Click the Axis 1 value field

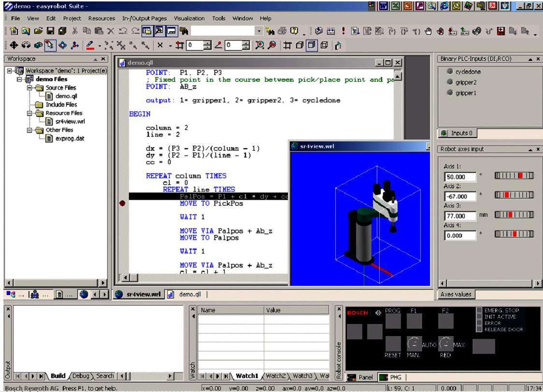click(x=460, y=177)
